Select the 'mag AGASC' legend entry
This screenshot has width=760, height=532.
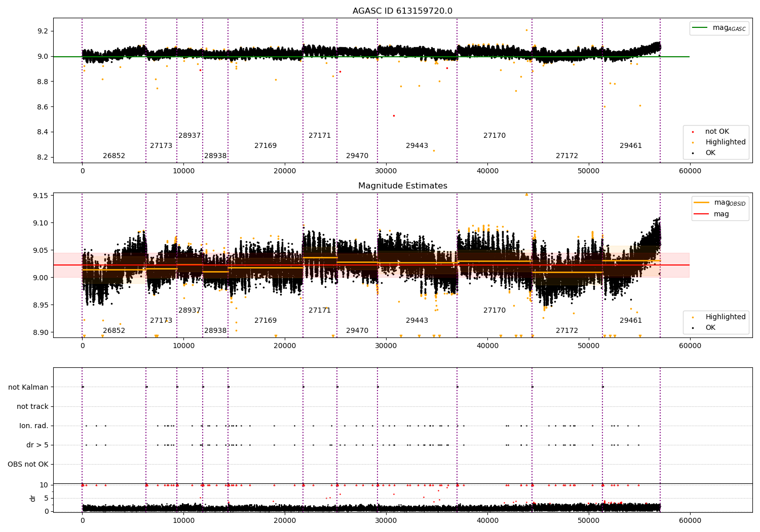tap(729, 28)
